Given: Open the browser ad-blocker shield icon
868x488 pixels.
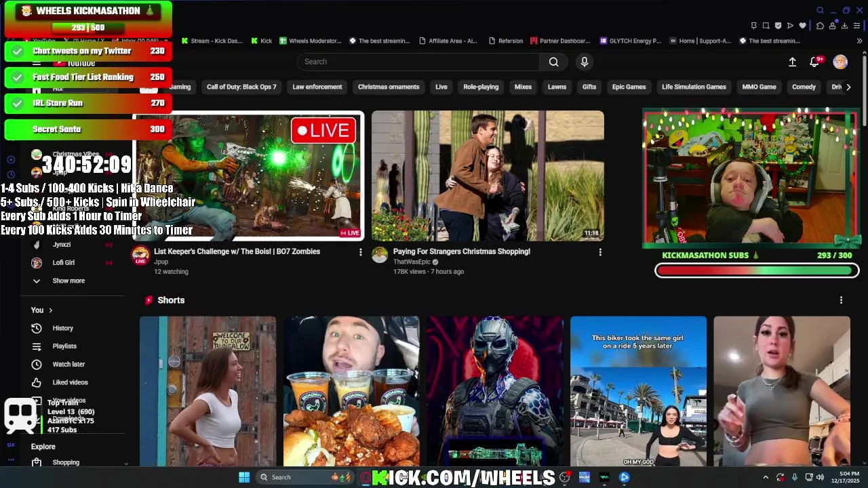Looking at the screenshot, I should 778,26.
